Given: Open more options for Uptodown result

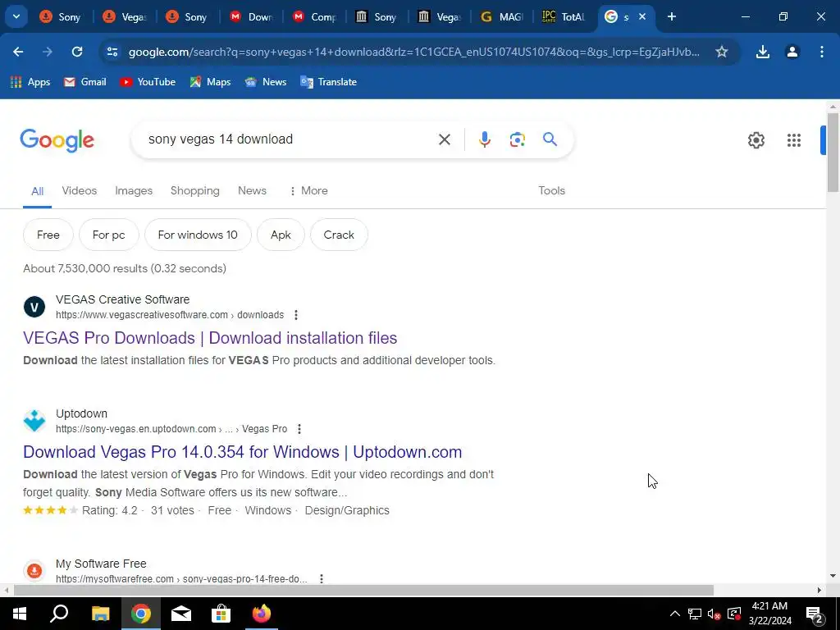Looking at the screenshot, I should tap(299, 429).
